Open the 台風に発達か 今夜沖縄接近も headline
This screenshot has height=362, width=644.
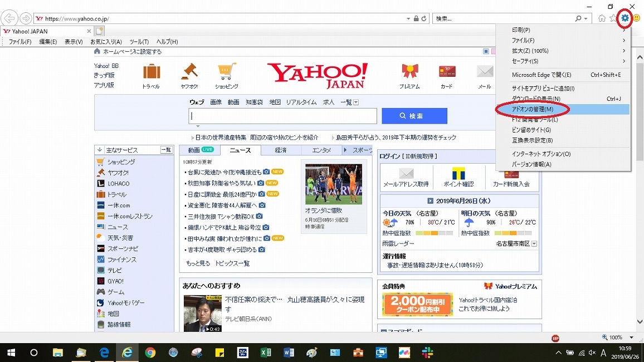[225, 172]
